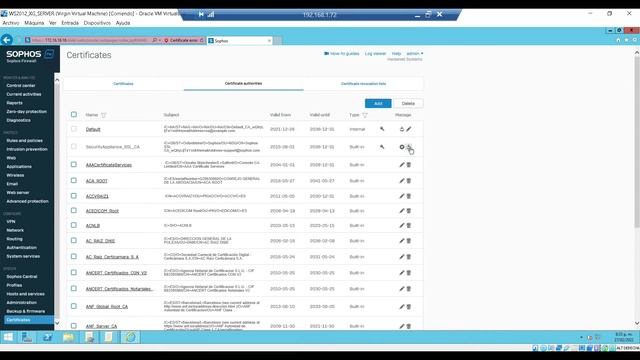Edit the Default CA with pencil icon
The image size is (640, 360).
coord(409,129)
